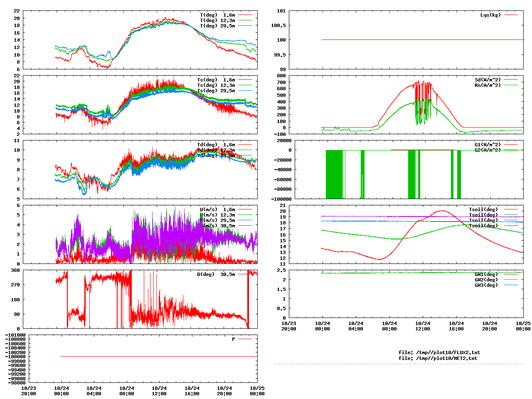Select the 'Ts(deg) 1.6m' legend entry
The width and height of the screenshot is (532, 399).
click(216, 80)
